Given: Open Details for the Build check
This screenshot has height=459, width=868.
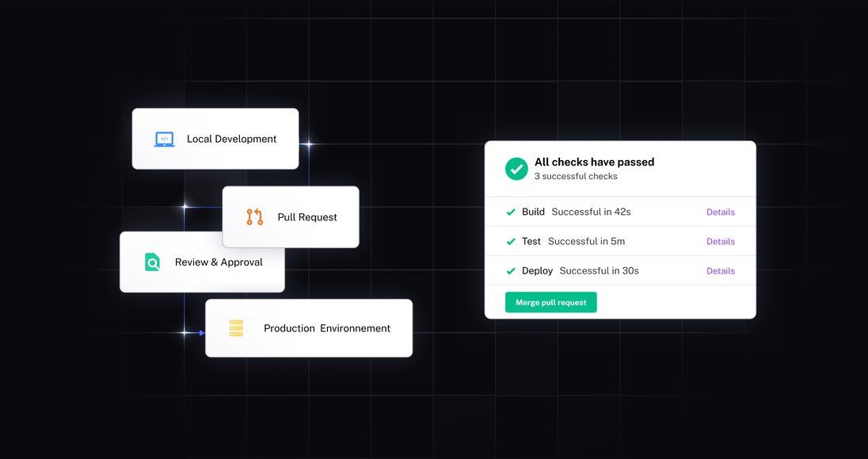Looking at the screenshot, I should click(x=720, y=212).
